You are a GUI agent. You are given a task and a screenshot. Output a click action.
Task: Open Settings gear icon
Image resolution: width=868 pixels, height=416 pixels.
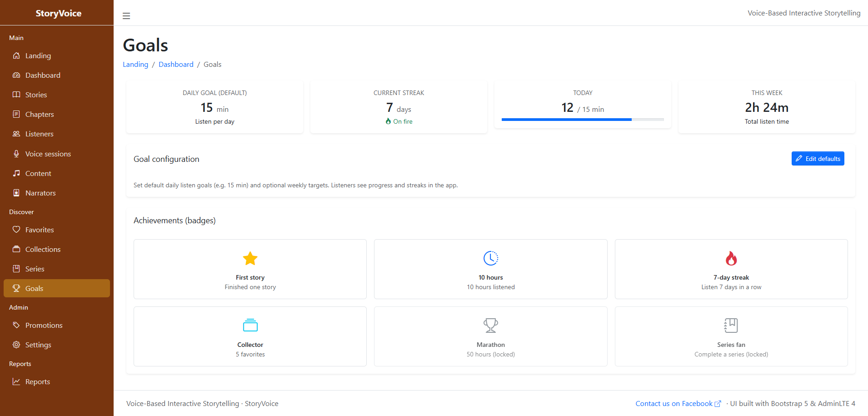[16, 345]
